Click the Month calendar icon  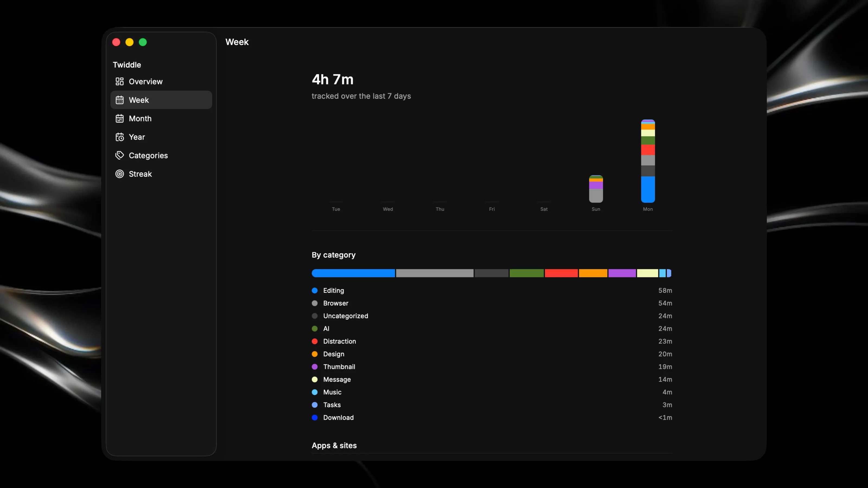[x=120, y=118]
